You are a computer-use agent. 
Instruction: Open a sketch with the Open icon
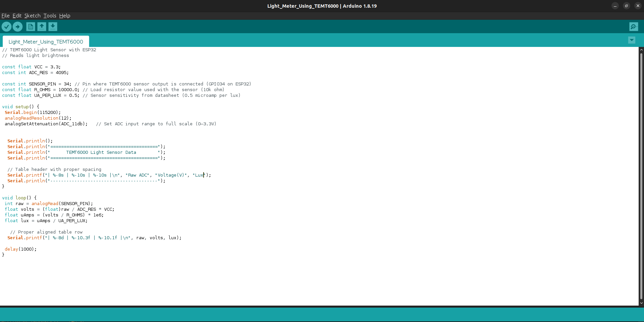tap(42, 26)
